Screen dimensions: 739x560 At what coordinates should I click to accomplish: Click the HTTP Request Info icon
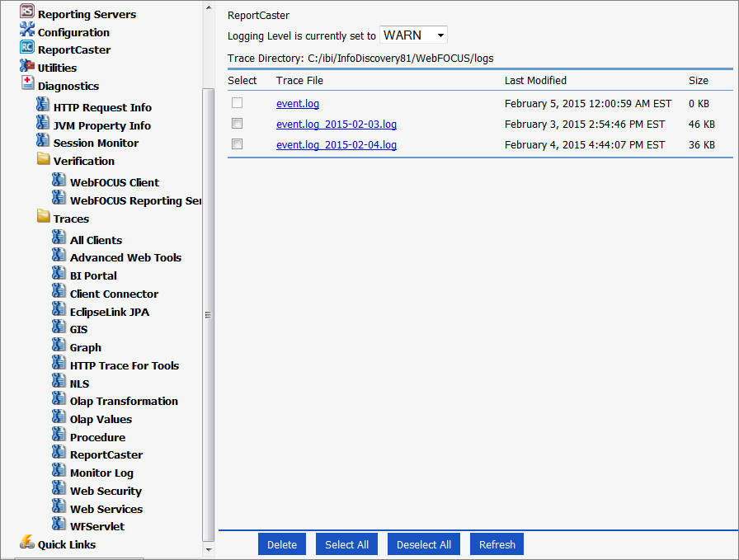tap(42, 104)
